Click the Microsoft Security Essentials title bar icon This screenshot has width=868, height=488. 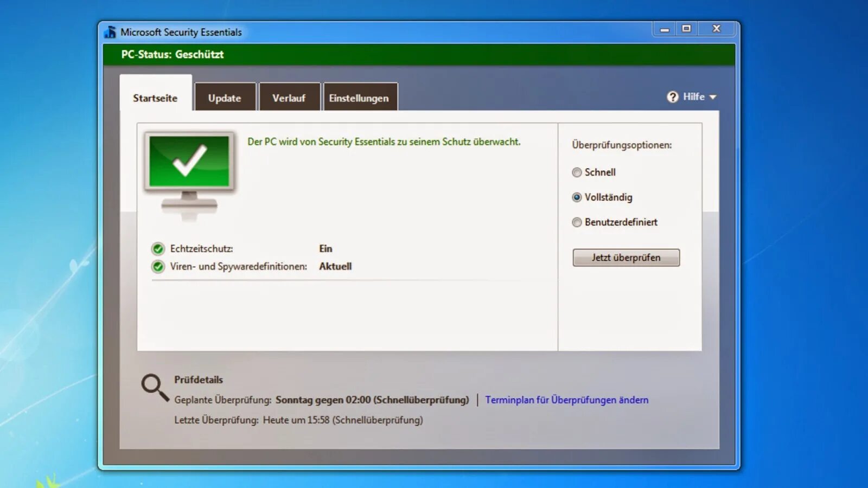110,32
